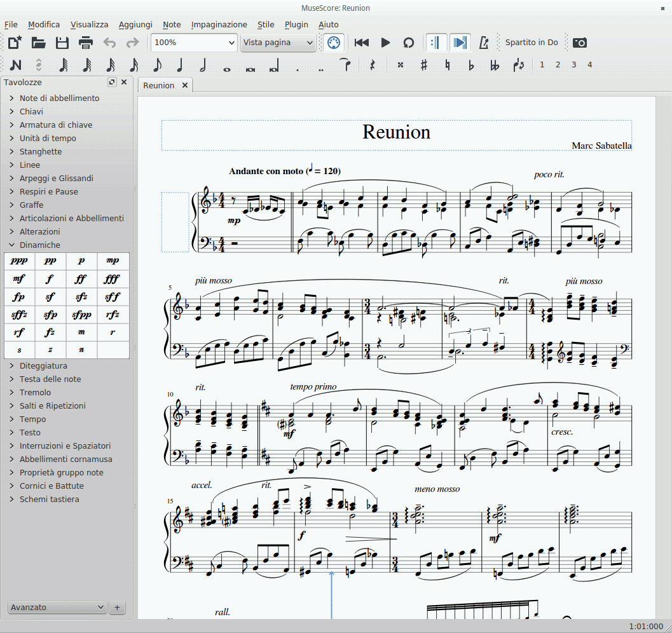The image size is (672, 633).
Task: Switch to the Reunion score tab
Action: [158, 85]
